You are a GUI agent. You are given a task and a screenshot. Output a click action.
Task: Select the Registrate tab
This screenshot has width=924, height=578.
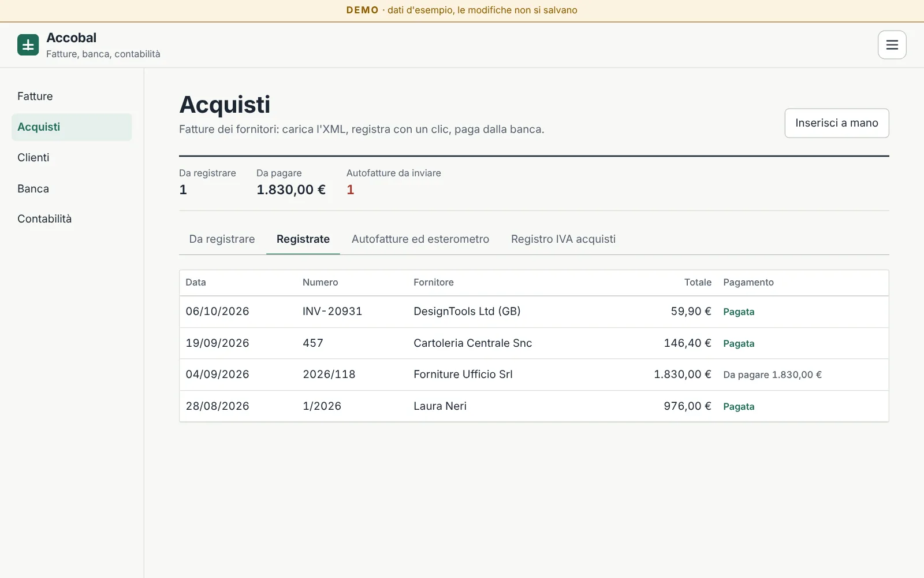(x=303, y=239)
